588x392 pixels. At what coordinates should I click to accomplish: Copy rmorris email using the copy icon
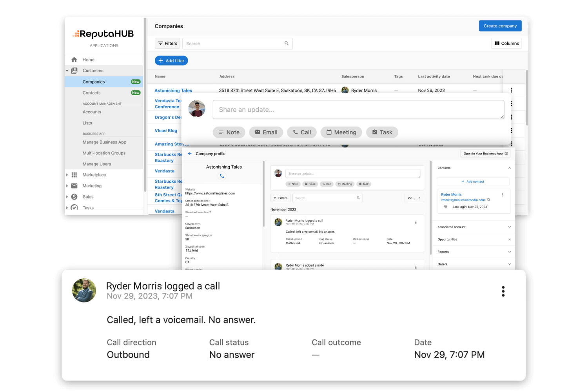click(488, 200)
